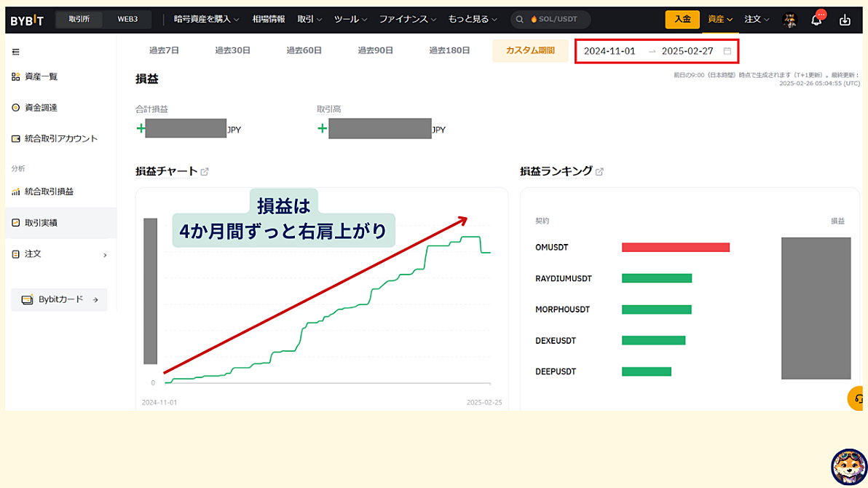The height and width of the screenshot is (488, 868).
Task: Open the user profile avatar
Action: [790, 20]
